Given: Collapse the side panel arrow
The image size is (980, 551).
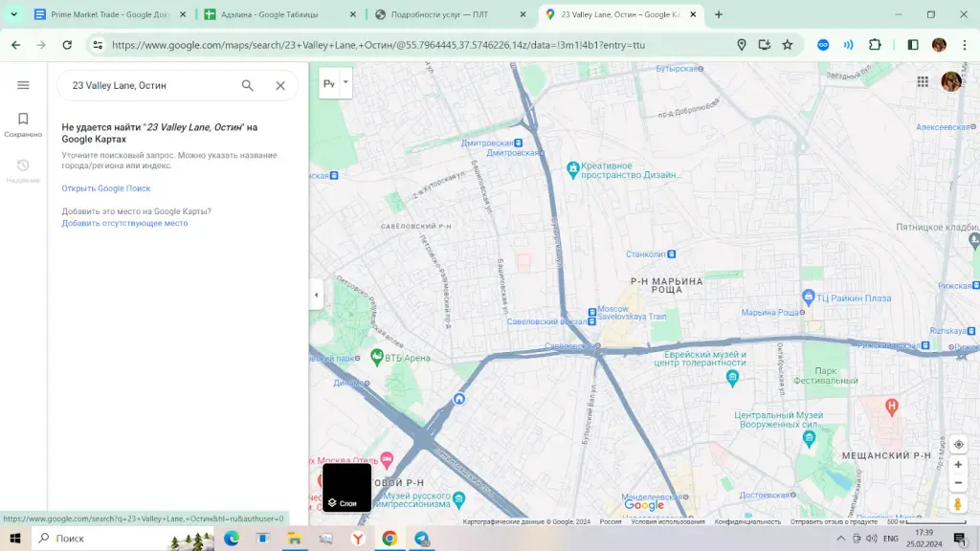Looking at the screenshot, I should coord(316,295).
